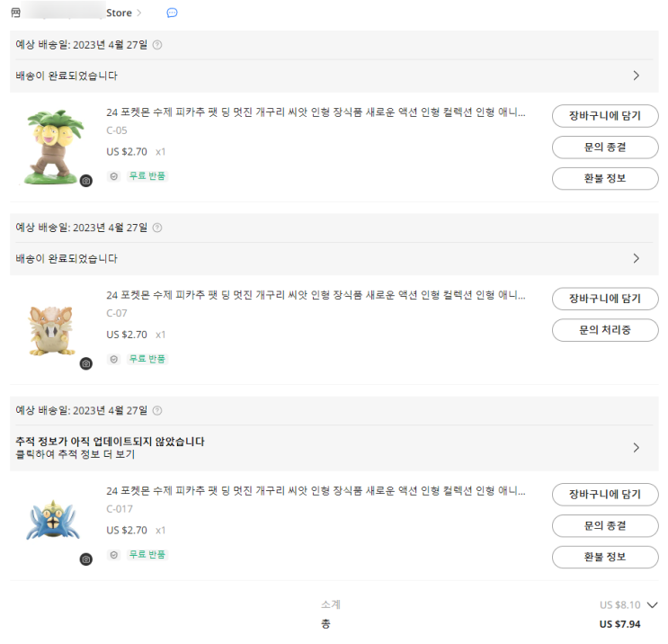Image resolution: width=668 pixels, height=644 pixels.
Task: Click free return tag on C-017 item
Action: click(147, 554)
